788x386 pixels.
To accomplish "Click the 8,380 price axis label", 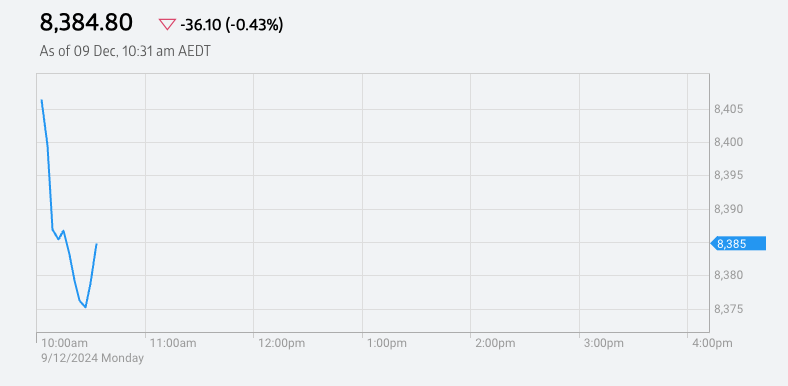I will (x=730, y=275).
